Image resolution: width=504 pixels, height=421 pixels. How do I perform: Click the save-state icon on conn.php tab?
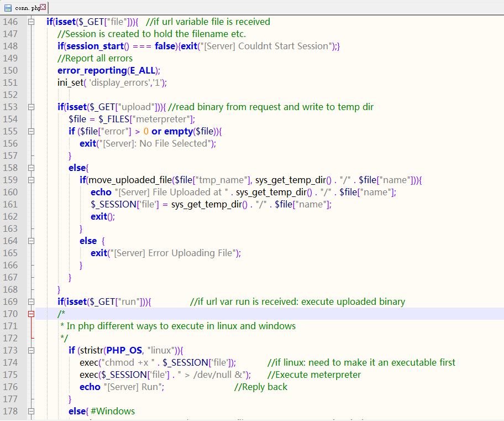(8, 8)
